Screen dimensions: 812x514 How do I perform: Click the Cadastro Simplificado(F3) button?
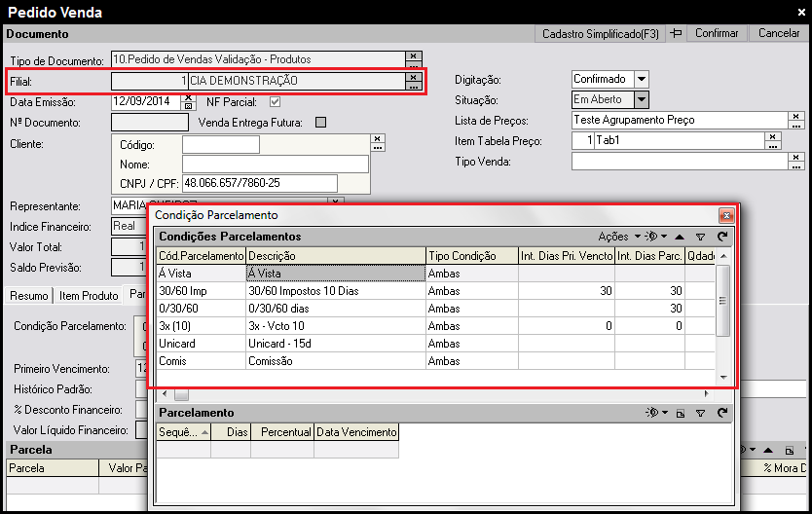[x=600, y=34]
